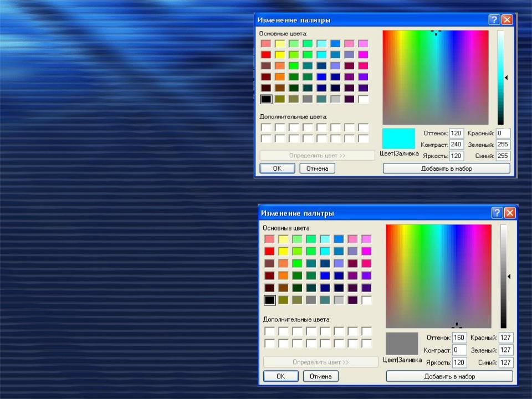Select the black swatch in the upper dialog
Viewport: 532px width, 399px height.
coord(266,99)
